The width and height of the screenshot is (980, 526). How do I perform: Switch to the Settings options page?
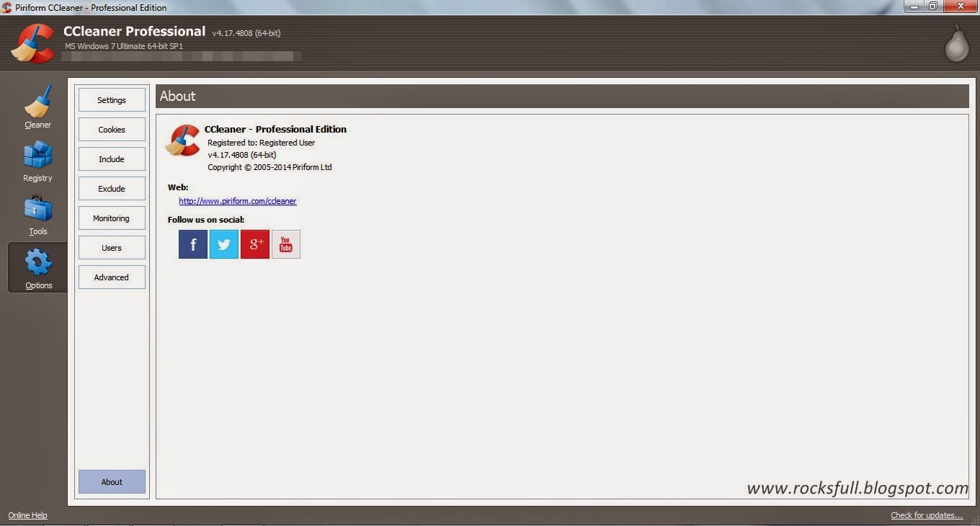tap(112, 100)
